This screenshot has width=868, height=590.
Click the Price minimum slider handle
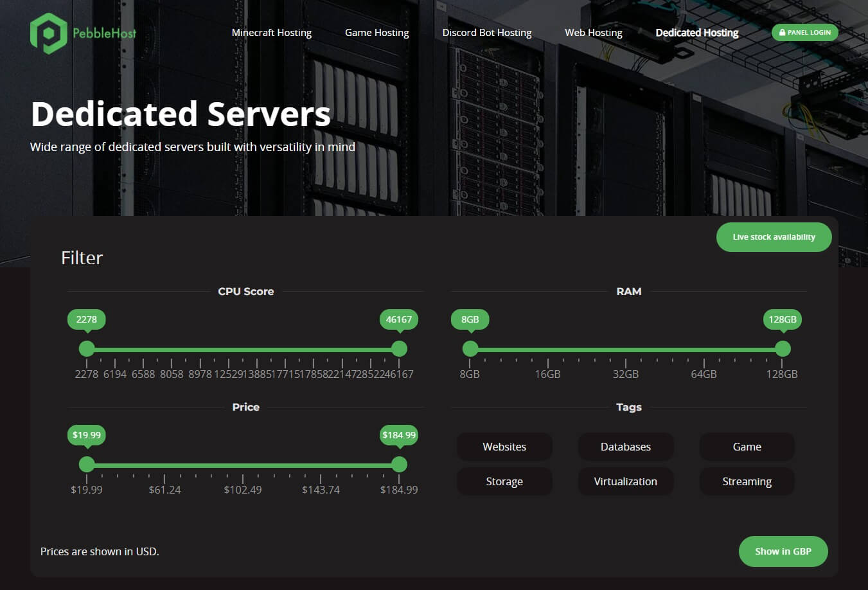tap(87, 465)
